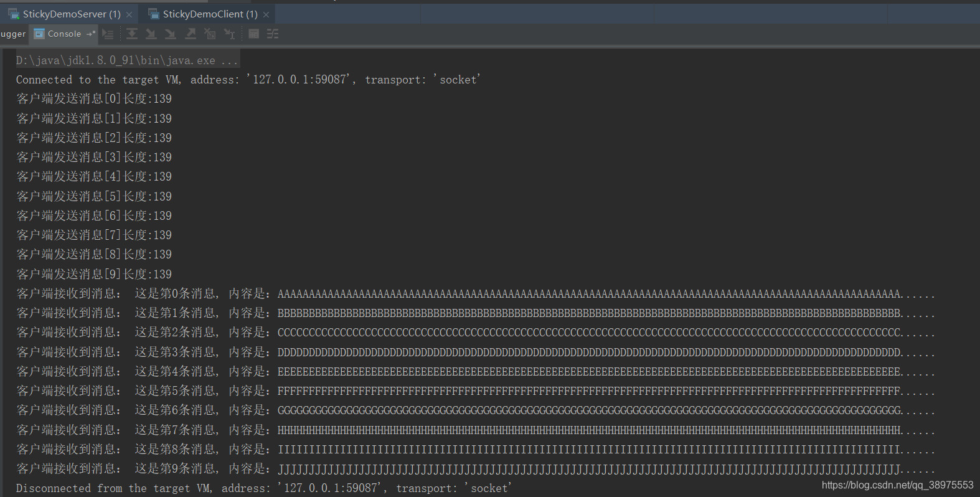
Task: Click the Trace Current Stream Chain icon
Action: [x=273, y=34]
